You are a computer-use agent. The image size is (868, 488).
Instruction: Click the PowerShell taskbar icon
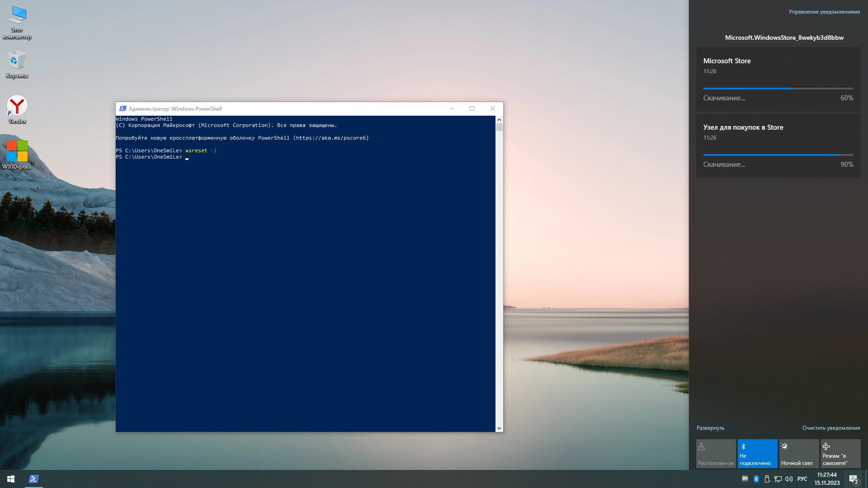(x=34, y=479)
